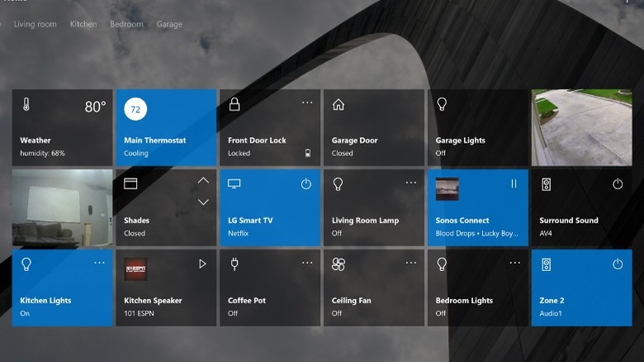Click the Zone 2 speaker icon
Screen dimensions: 644x362
[x=546, y=264]
